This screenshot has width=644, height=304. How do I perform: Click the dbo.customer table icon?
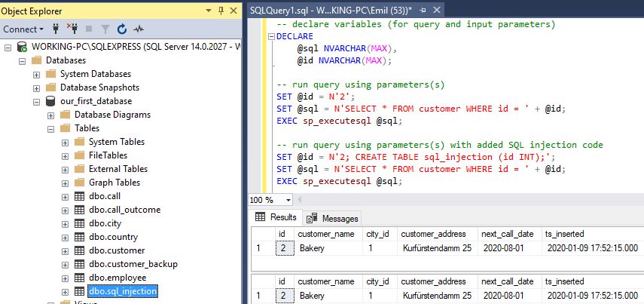(80, 250)
